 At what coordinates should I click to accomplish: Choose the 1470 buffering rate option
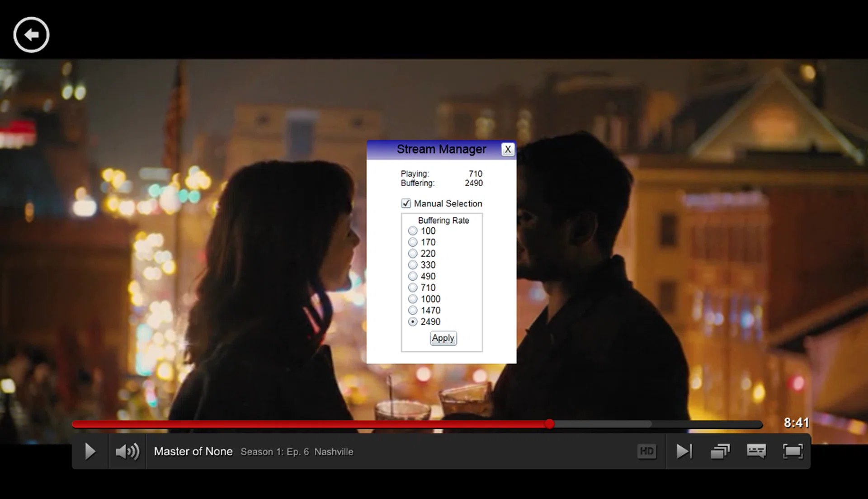413,311
